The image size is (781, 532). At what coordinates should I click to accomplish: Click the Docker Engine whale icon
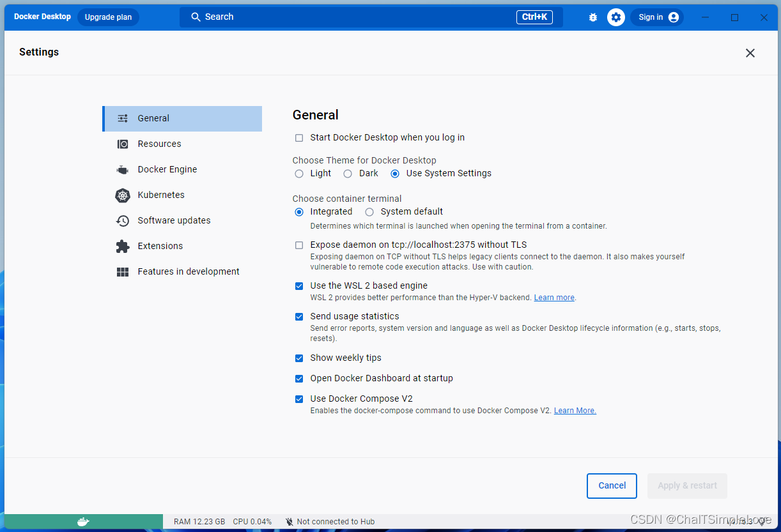[123, 169]
